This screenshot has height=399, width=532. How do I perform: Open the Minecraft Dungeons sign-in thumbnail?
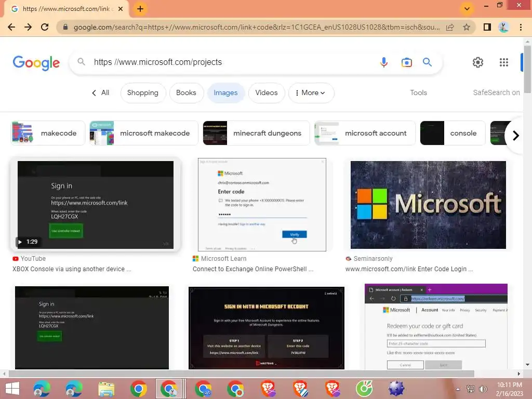[267, 328]
